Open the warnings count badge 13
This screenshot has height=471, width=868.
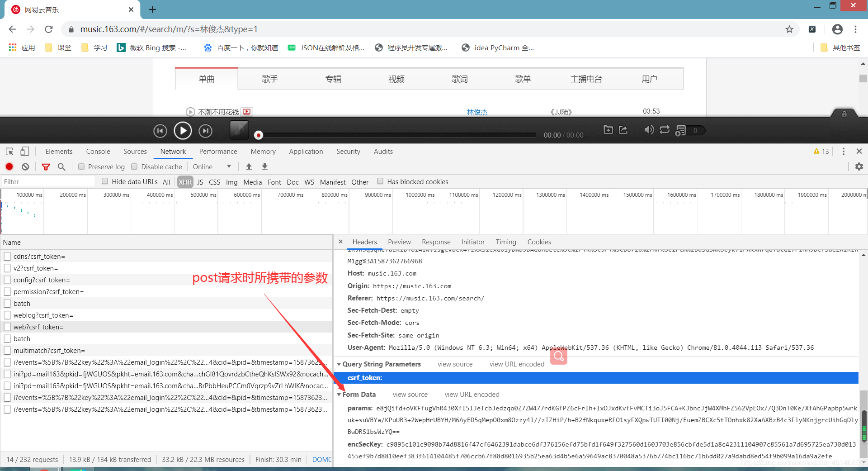[x=821, y=152]
